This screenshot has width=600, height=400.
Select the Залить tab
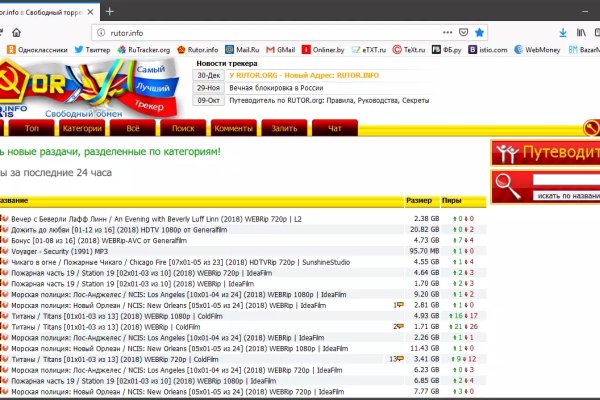[284, 128]
